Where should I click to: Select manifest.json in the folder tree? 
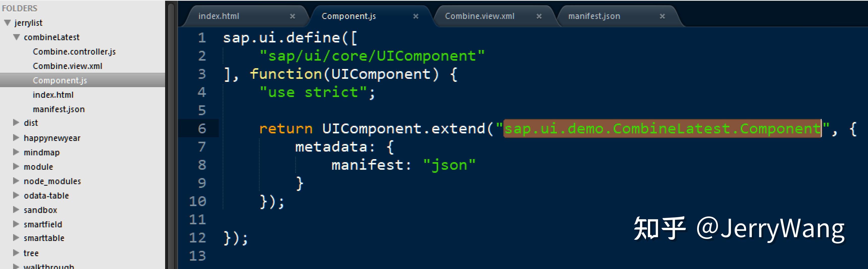[59, 109]
